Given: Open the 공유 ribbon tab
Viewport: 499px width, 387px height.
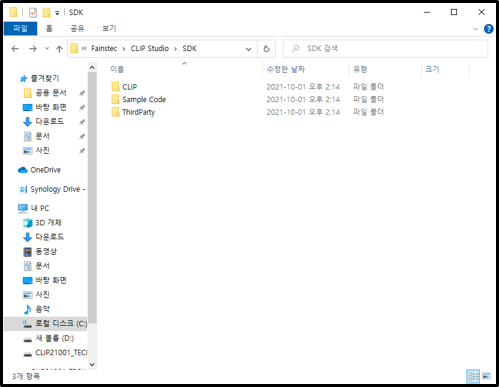Looking at the screenshot, I should point(77,29).
